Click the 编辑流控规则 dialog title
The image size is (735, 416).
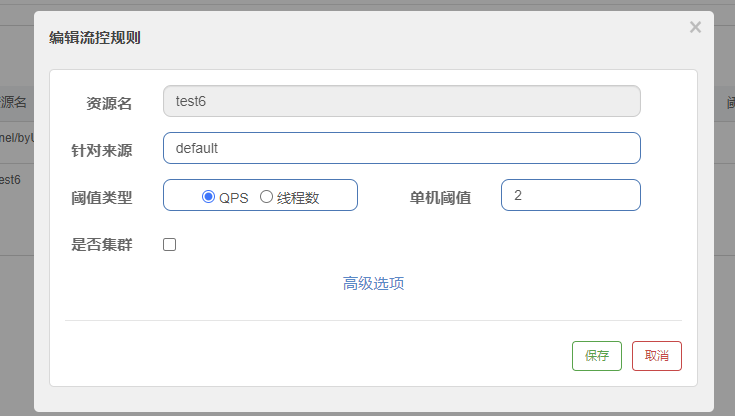(x=95, y=39)
